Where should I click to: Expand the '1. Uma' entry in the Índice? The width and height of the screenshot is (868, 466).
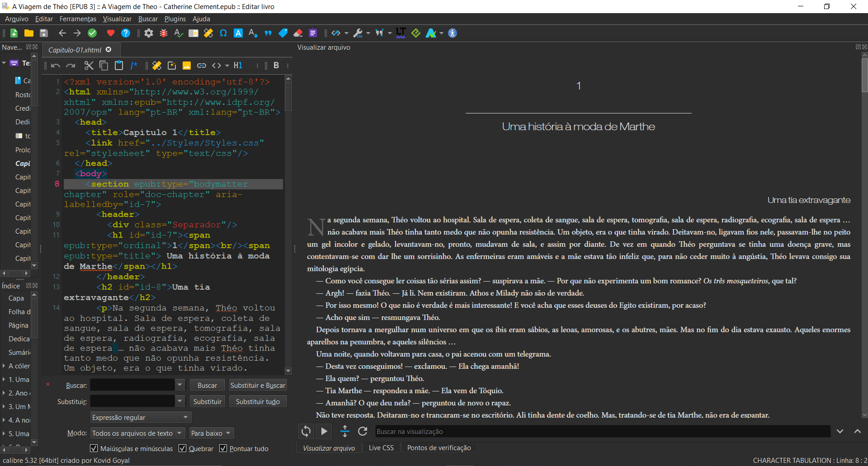(x=4, y=379)
